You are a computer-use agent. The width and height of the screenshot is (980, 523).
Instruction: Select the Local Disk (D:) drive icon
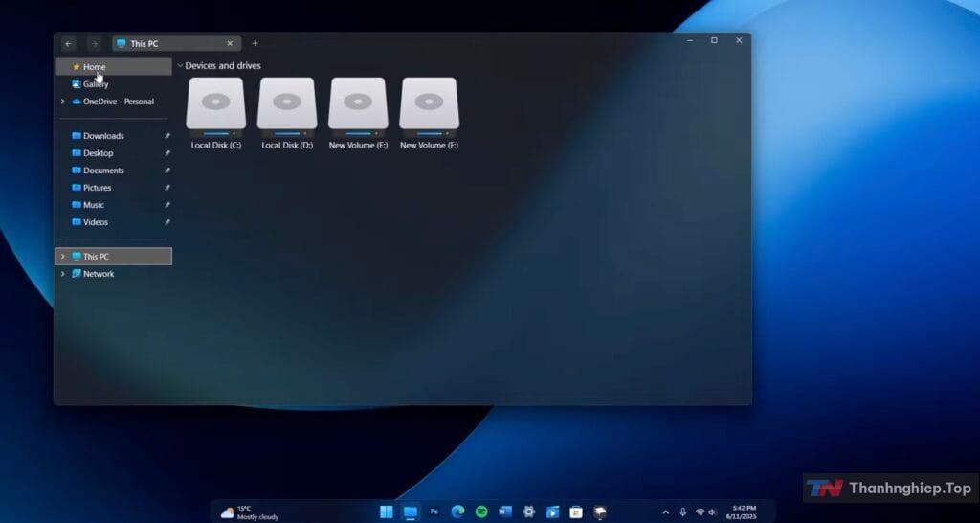(287, 107)
